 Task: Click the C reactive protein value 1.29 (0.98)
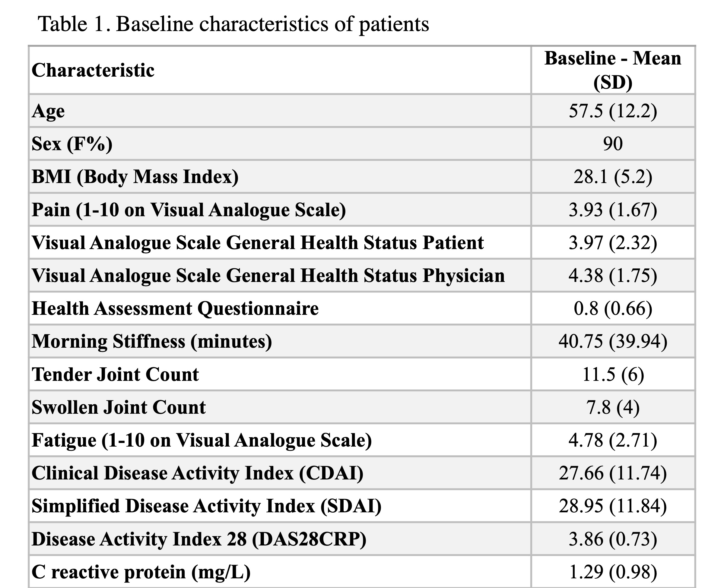[613, 572]
